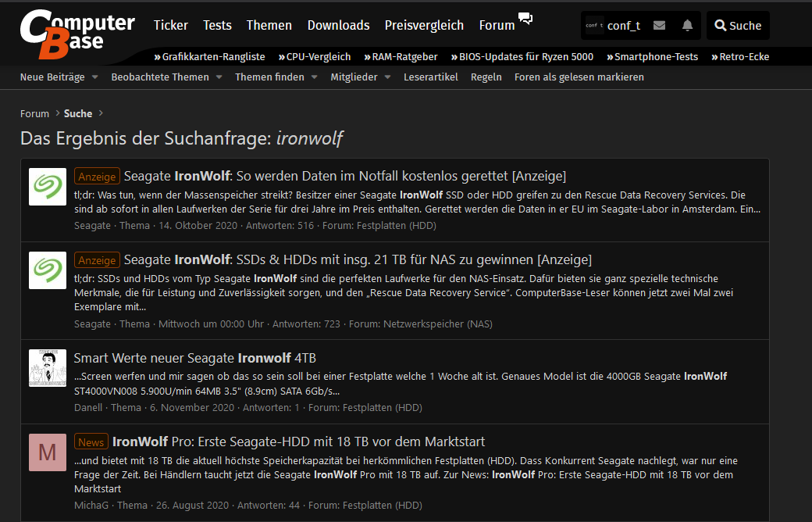This screenshot has width=812, height=522.
Task: Expand the Mitglieder dropdown arrow
Action: pos(388,77)
